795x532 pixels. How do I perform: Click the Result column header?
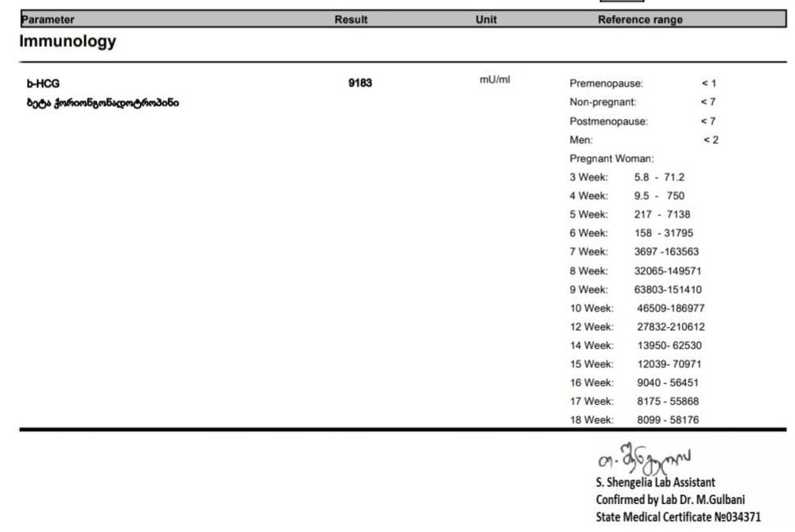coord(351,20)
